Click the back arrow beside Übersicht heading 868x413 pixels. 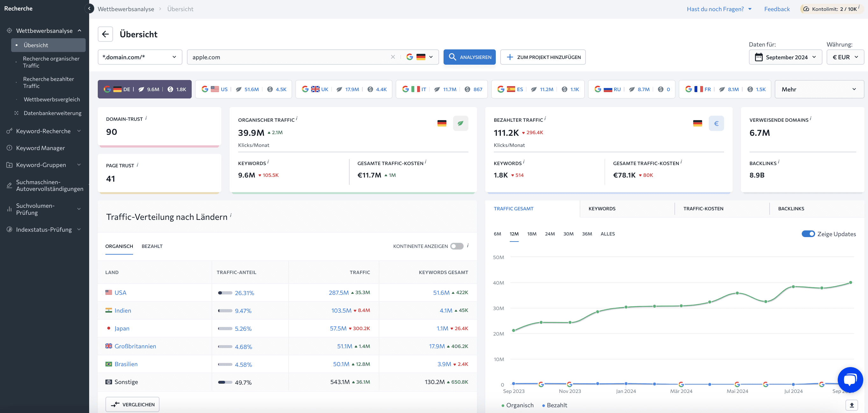(x=105, y=34)
